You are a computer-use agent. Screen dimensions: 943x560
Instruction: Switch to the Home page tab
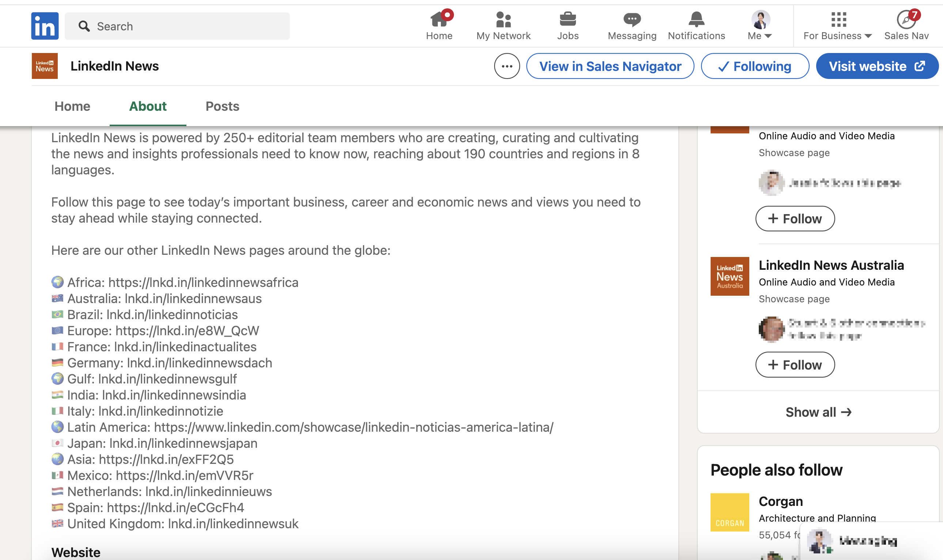click(x=72, y=106)
